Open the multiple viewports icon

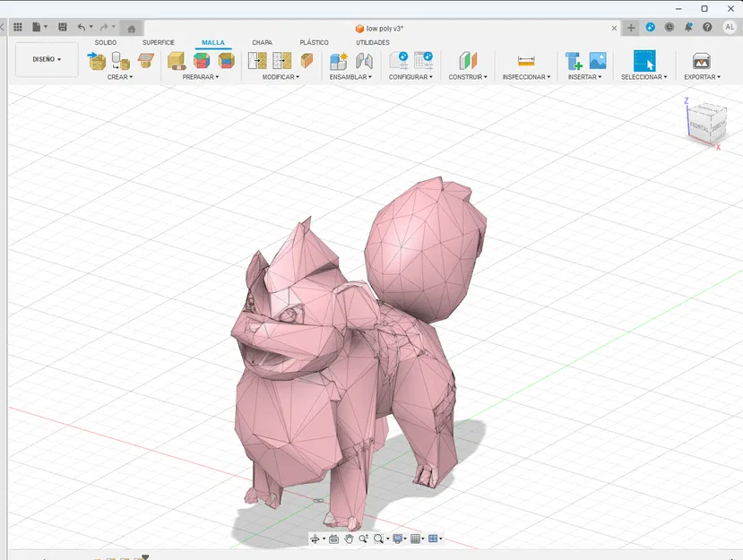435,538
